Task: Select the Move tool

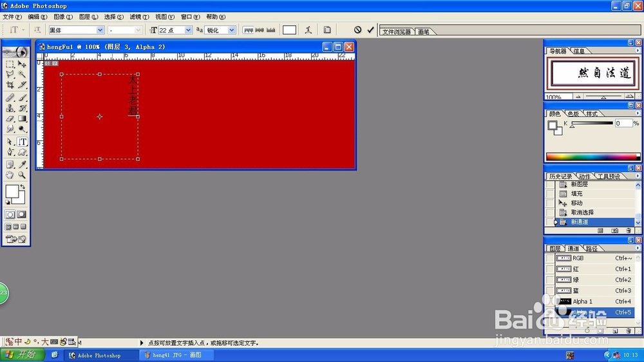Action: [x=22, y=64]
